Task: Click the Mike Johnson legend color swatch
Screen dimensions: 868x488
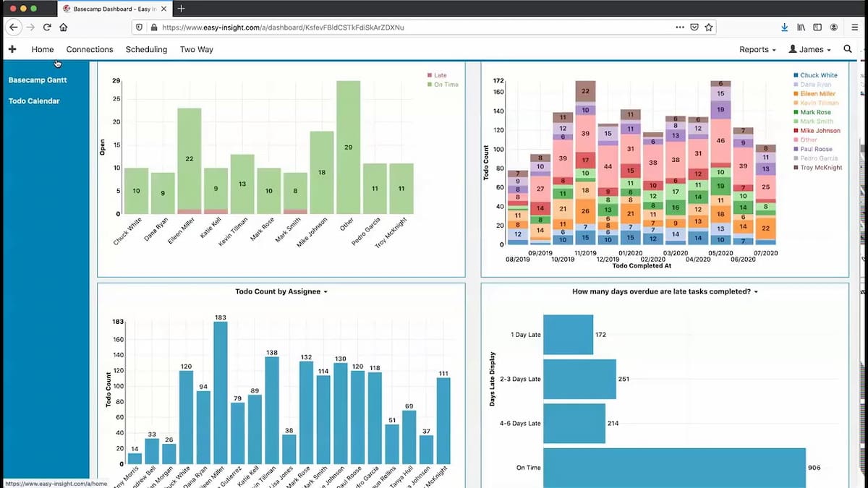Action: tap(796, 131)
